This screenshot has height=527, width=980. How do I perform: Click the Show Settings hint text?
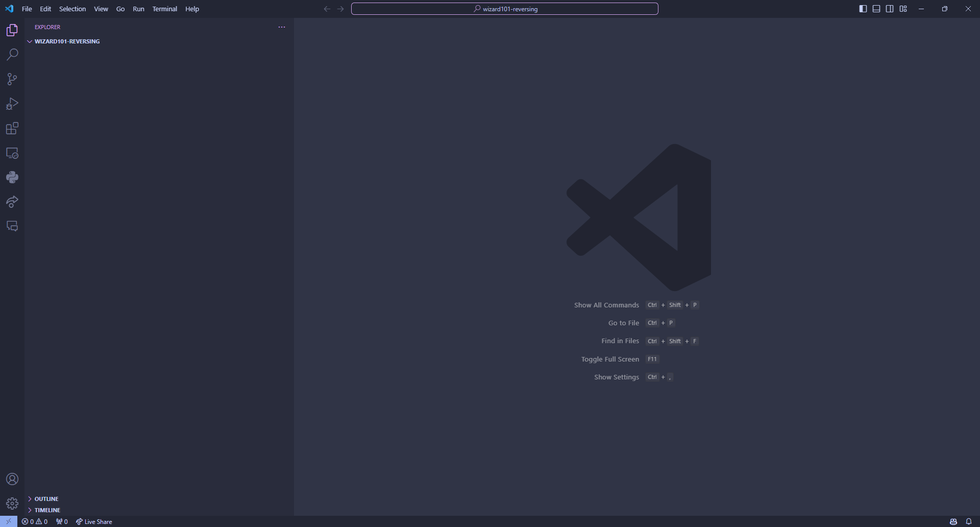(617, 377)
